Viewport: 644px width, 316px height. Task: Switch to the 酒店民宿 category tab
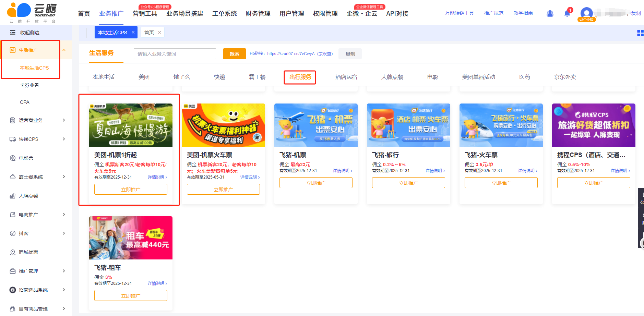(346, 77)
